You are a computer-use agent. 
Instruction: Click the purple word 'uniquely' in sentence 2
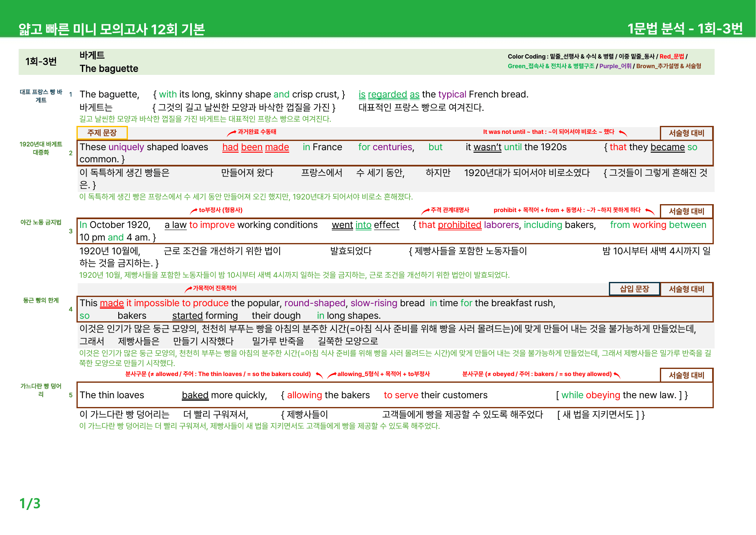[x=126, y=147]
